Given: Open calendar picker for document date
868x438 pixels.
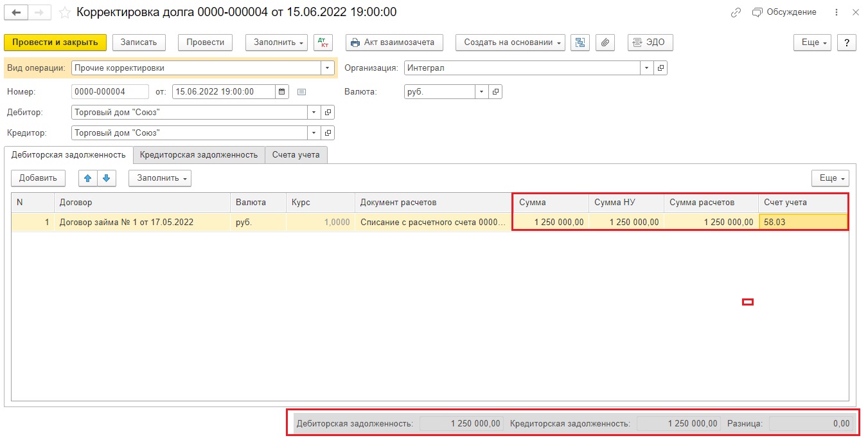Looking at the screenshot, I should pyautogui.click(x=282, y=91).
